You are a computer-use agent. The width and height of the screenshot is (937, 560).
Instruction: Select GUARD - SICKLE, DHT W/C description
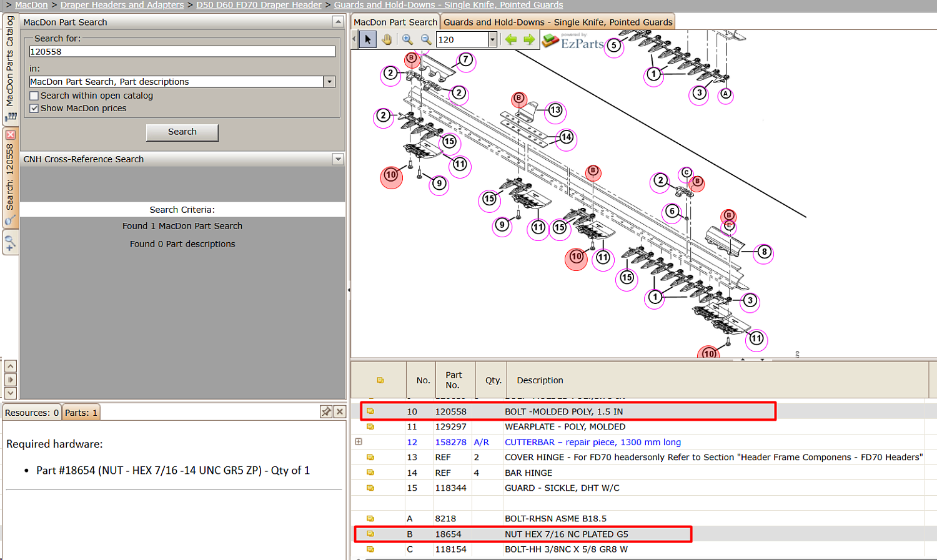point(562,488)
